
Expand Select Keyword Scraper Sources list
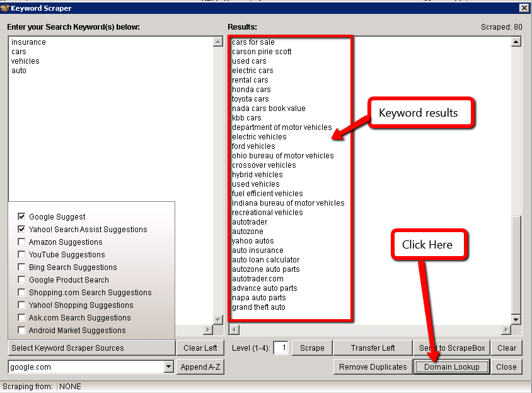click(x=91, y=348)
